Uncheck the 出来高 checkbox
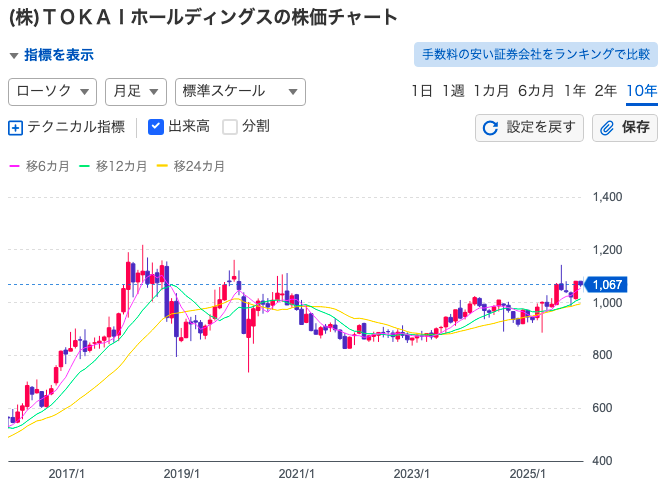This screenshot has width=667, height=492. pyautogui.click(x=156, y=127)
